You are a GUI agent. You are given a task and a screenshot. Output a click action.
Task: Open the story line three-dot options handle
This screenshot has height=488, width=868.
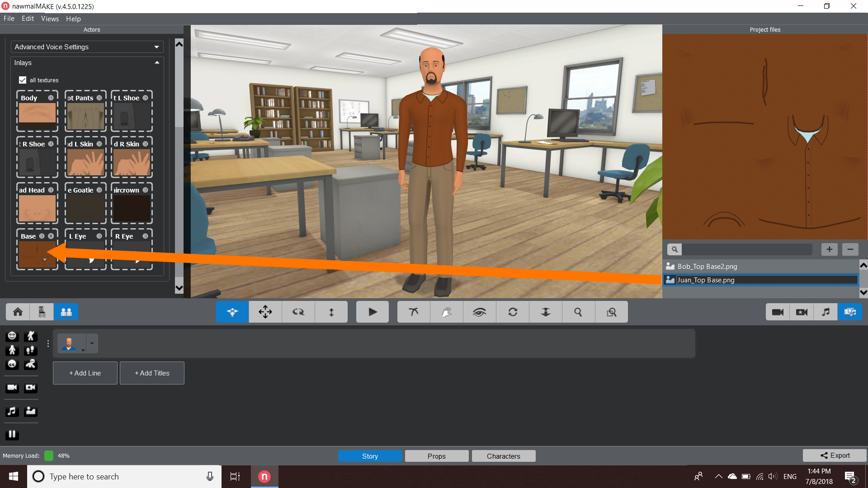coord(48,343)
